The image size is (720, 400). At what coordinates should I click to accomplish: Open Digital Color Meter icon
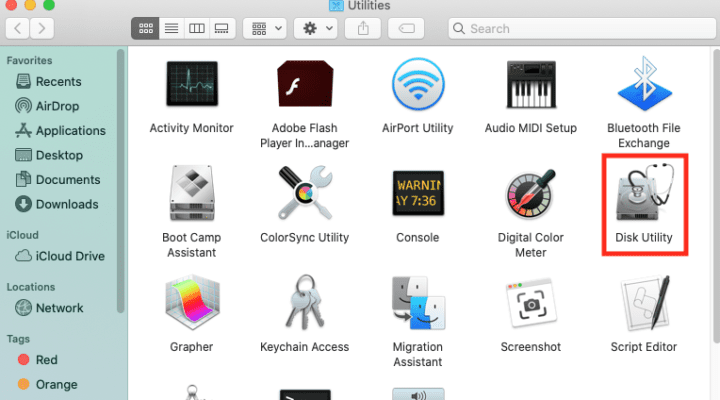coord(531,193)
